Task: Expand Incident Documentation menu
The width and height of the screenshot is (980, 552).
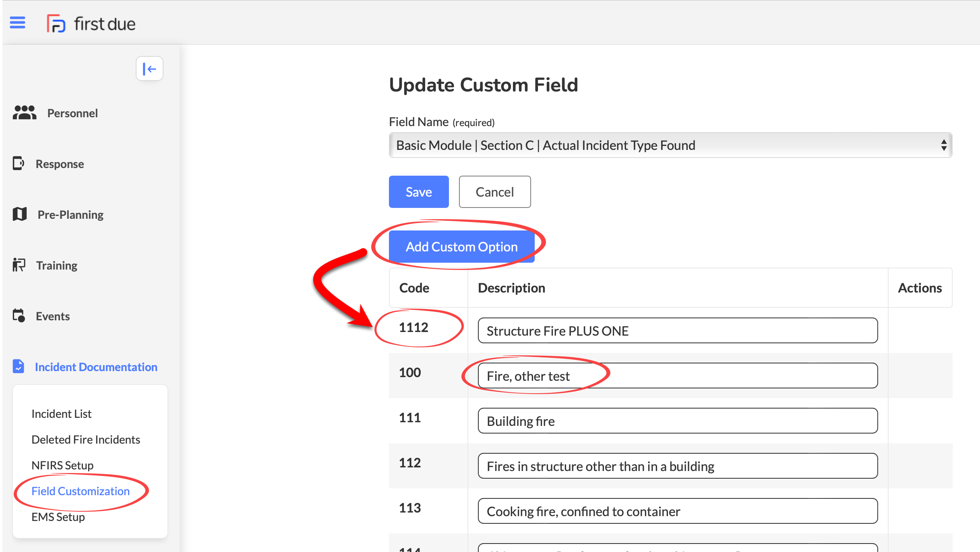Action: 96,367
